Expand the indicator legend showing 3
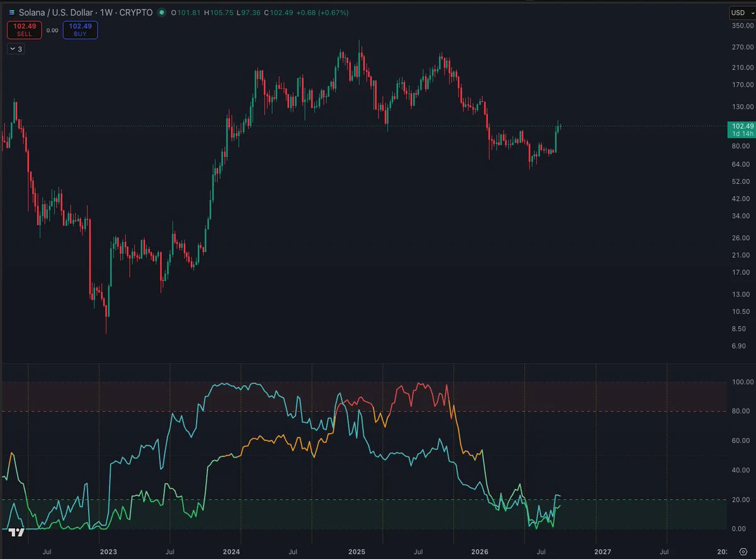This screenshot has width=756, height=559. pyautogui.click(x=16, y=49)
